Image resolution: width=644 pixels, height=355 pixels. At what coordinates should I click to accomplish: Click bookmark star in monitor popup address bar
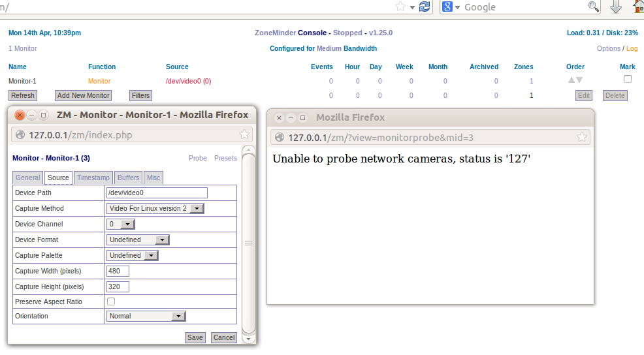244,134
